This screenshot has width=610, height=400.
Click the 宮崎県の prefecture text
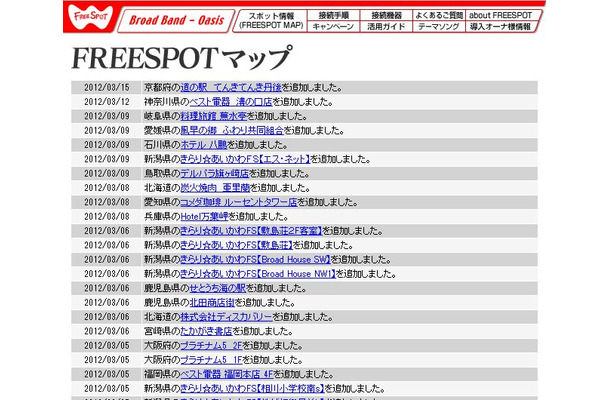click(162, 332)
